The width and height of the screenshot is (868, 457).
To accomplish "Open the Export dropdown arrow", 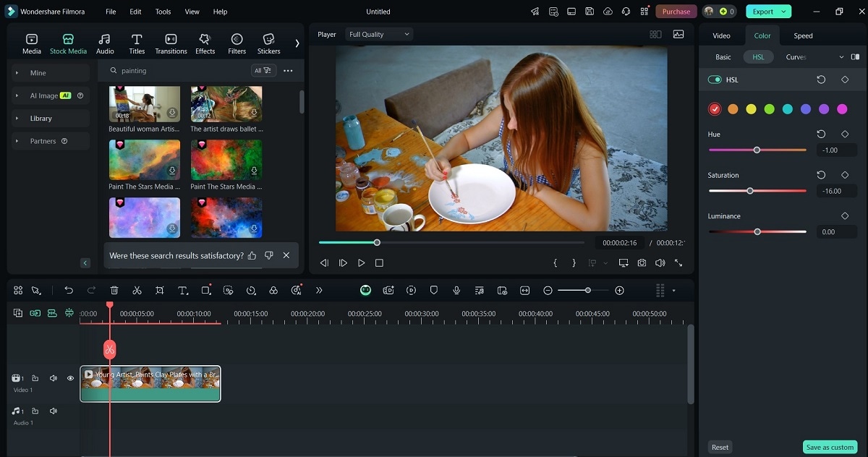I will [784, 12].
